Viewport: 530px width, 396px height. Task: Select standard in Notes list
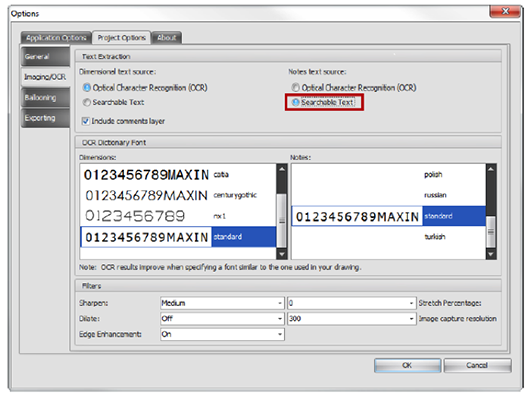pos(389,216)
